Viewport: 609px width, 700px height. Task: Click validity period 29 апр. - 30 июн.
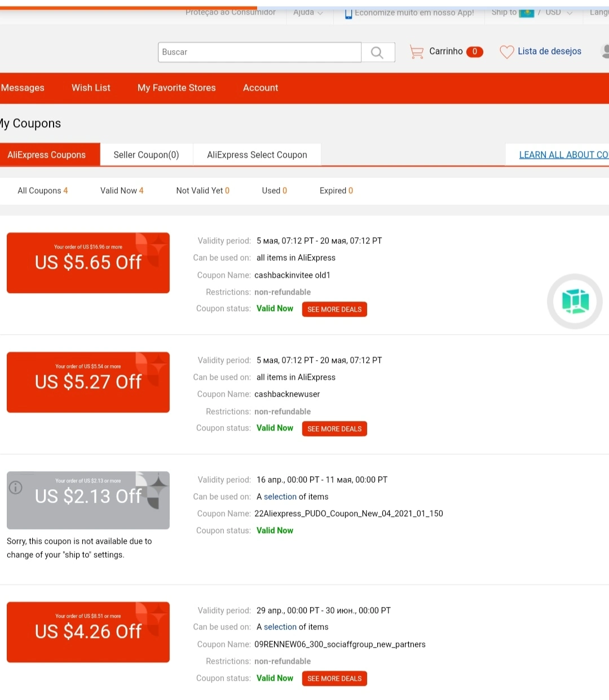coord(324,610)
